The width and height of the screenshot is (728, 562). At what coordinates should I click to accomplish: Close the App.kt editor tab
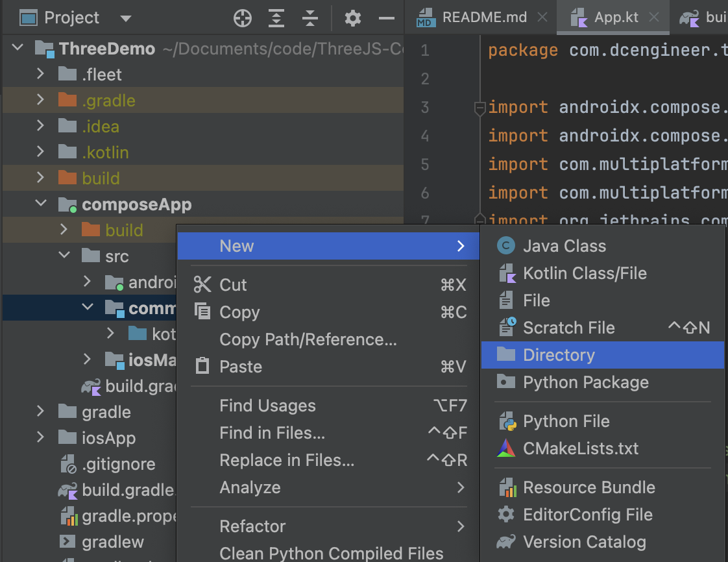[x=655, y=18]
